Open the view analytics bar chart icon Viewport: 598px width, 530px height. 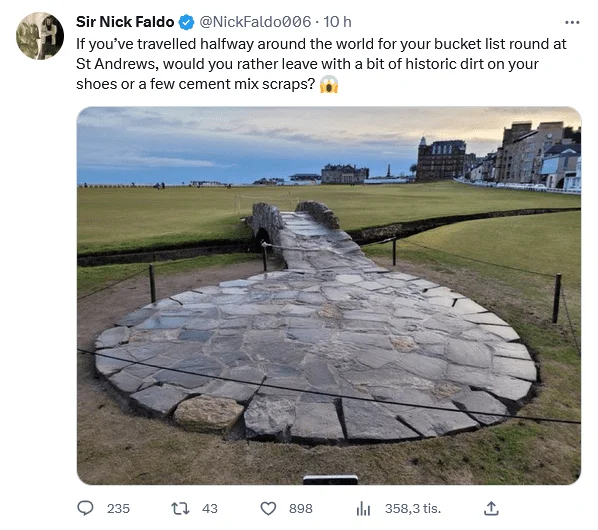[363, 508]
